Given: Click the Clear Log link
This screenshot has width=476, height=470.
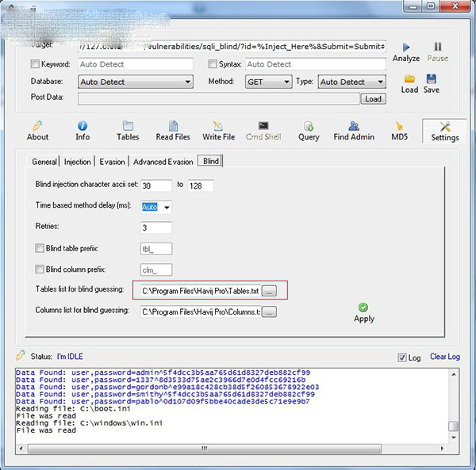Looking at the screenshot, I should click(x=445, y=357).
